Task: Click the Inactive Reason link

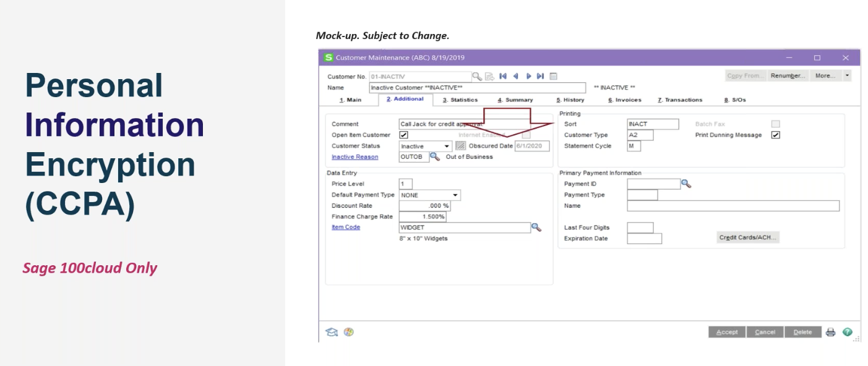Action: coord(355,157)
